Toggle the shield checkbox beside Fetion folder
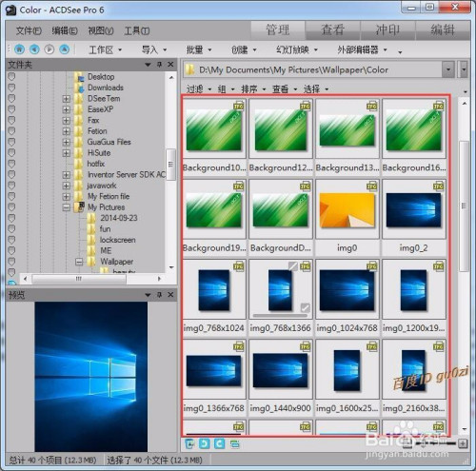The height and width of the screenshot is (471, 476). tap(11, 131)
